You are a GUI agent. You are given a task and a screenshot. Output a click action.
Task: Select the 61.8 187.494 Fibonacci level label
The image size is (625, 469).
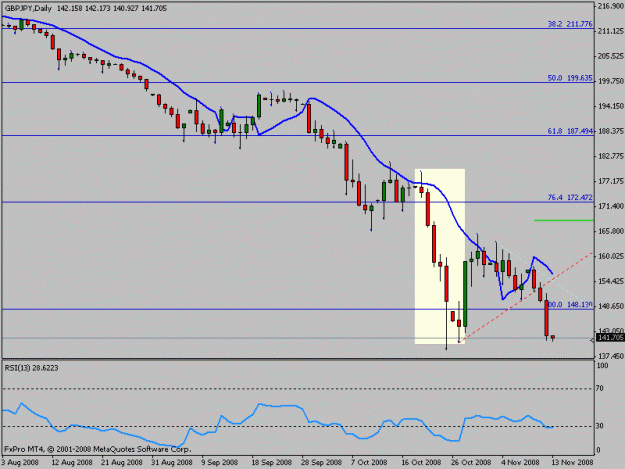(570, 131)
